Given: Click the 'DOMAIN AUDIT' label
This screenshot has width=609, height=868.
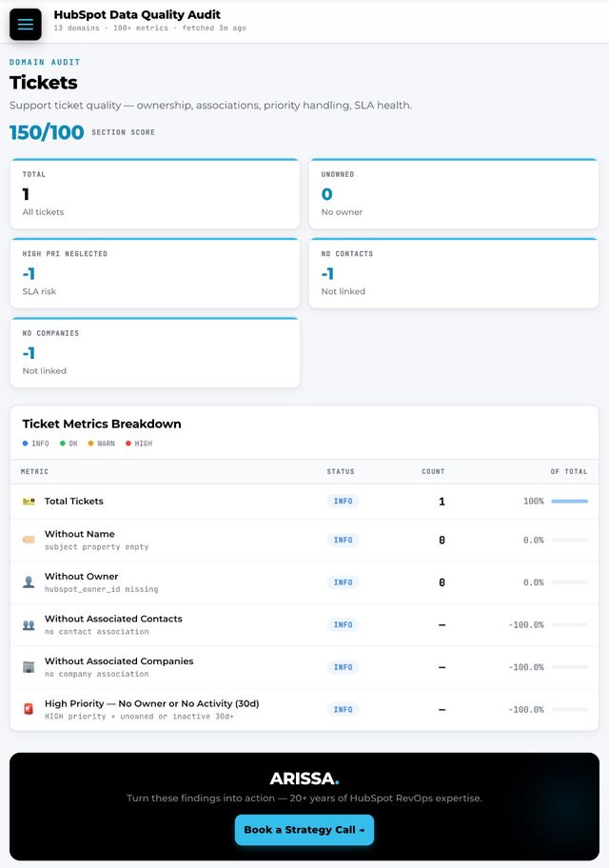Looking at the screenshot, I should tap(45, 63).
